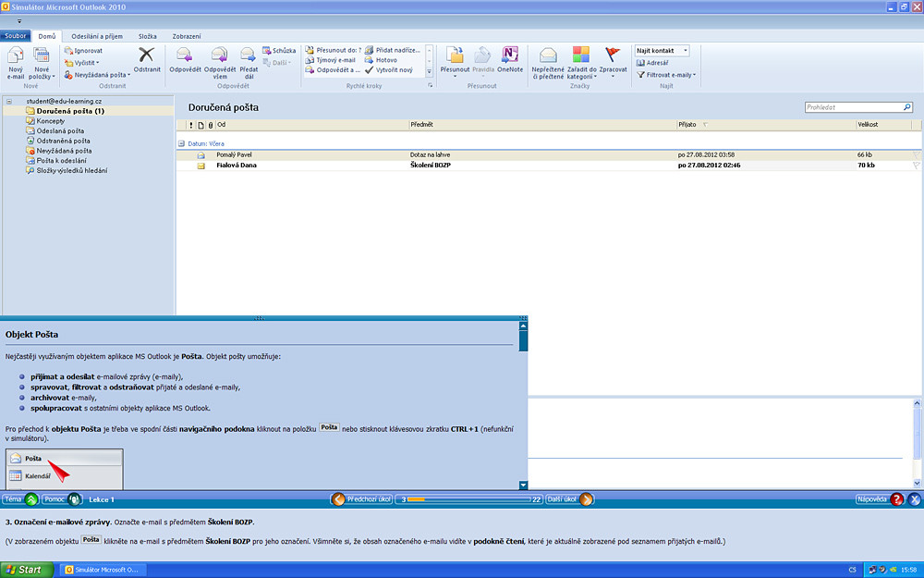Go to next task with Další úkol

point(569,499)
